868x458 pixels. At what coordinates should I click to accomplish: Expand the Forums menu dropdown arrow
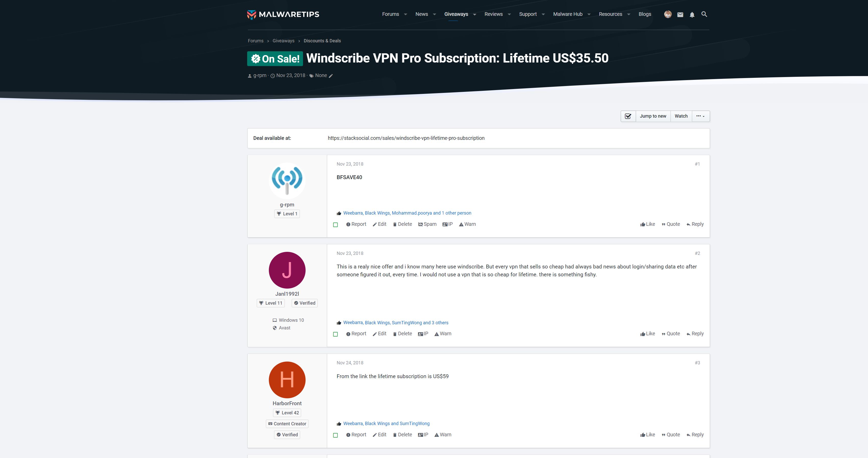(405, 15)
